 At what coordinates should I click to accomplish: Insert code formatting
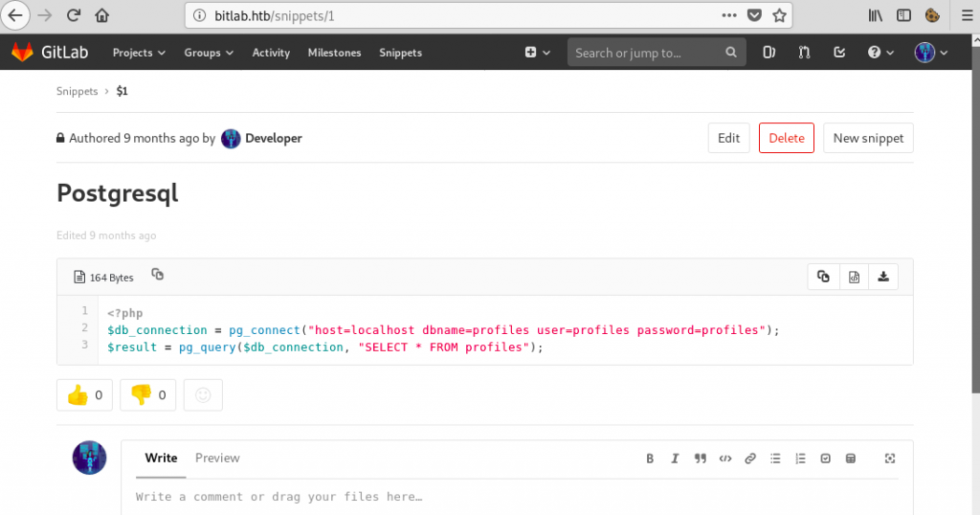coord(725,459)
